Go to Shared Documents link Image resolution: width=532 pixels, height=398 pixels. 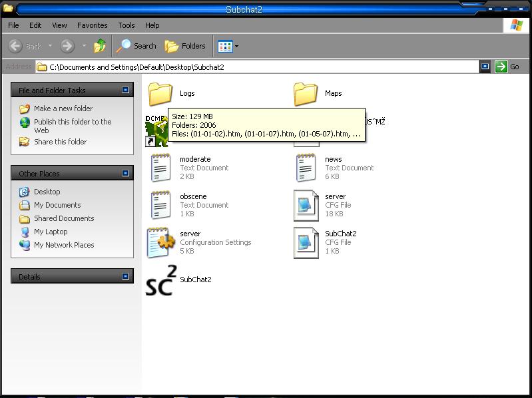click(64, 218)
